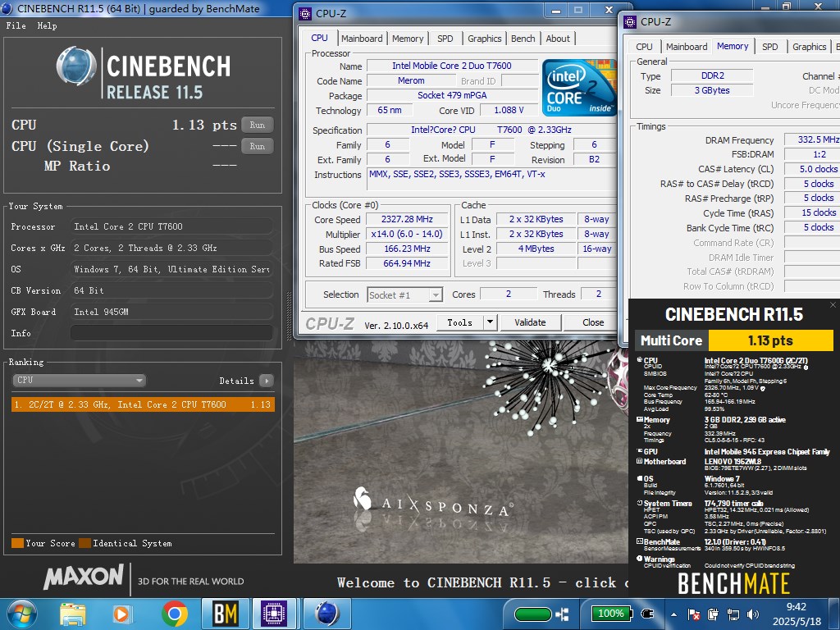Click the green battery indicator in taskbar
This screenshot has height=630, width=840.
(x=532, y=614)
